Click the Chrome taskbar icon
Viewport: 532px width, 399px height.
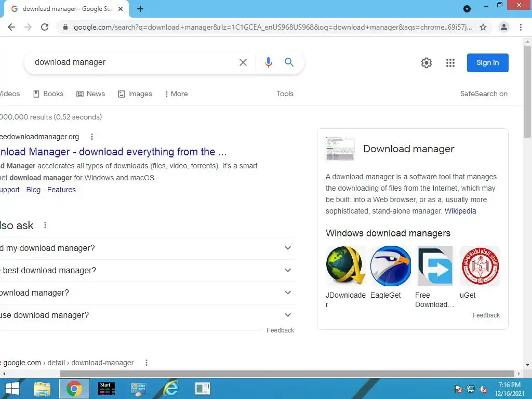[x=74, y=389]
